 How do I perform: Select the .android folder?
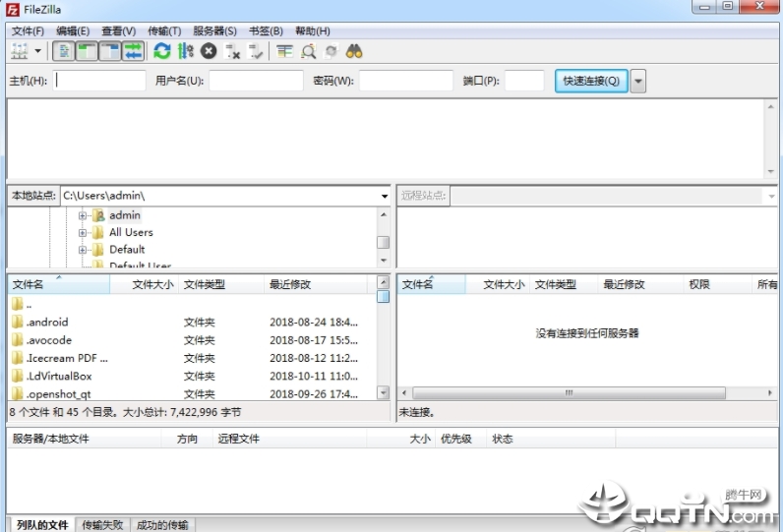pyautogui.click(x=47, y=322)
